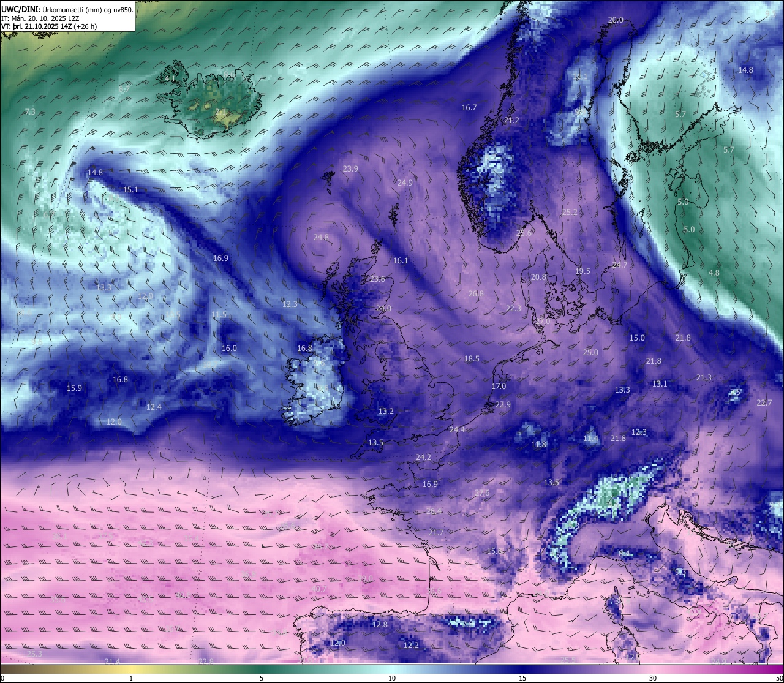784x683 pixels.
Task: Click the 12.8 value label over Spain
Action: coord(380,625)
